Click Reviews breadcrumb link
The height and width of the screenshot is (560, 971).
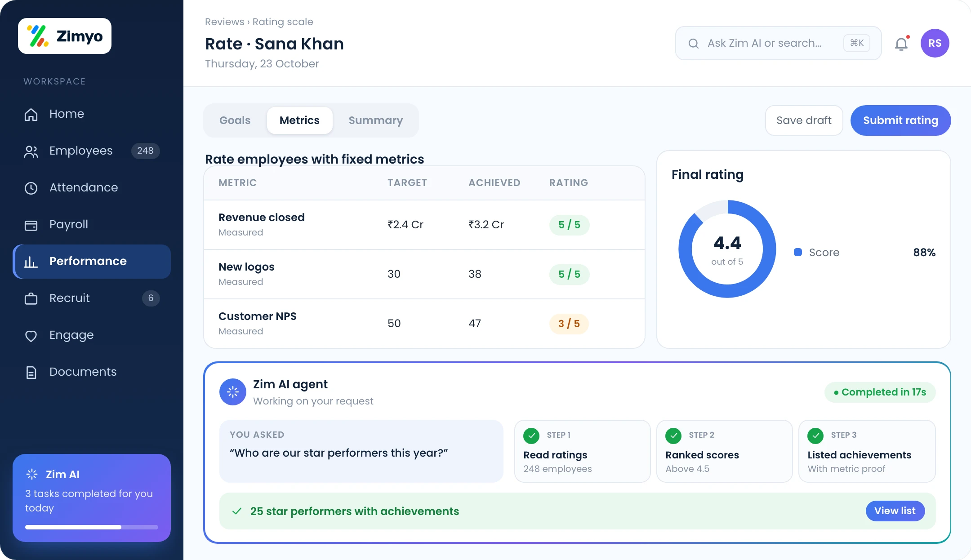click(225, 22)
